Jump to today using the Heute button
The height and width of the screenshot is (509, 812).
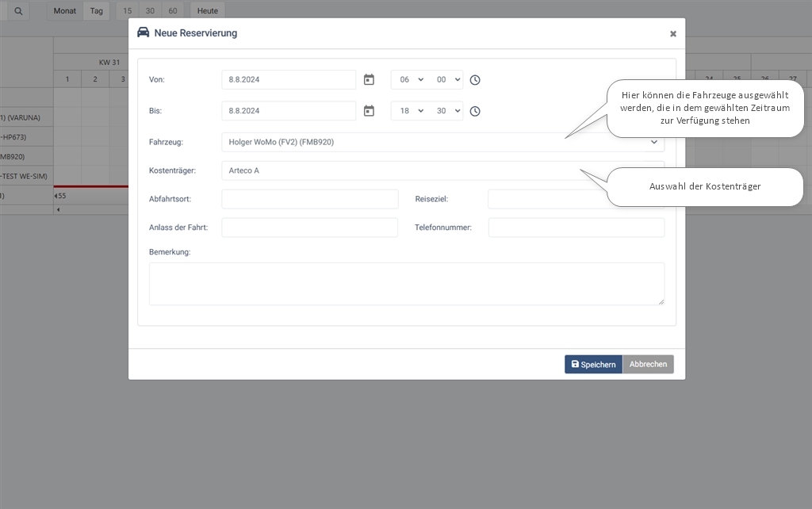pos(207,10)
